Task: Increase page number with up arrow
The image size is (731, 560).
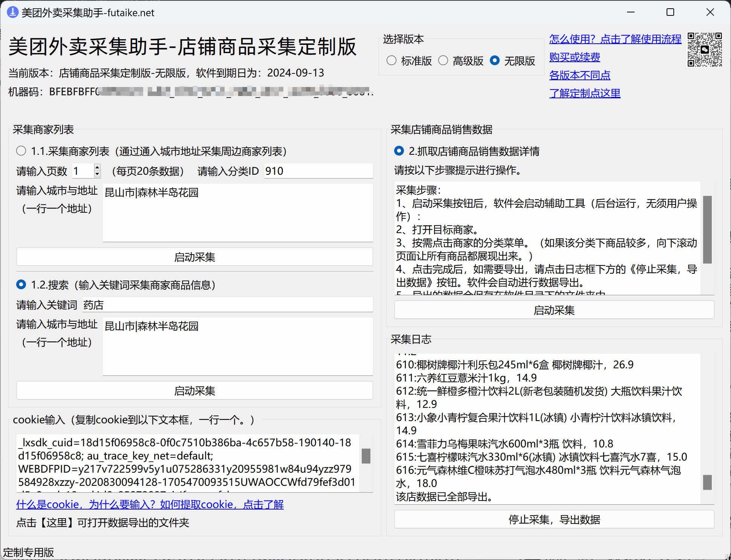Action: [97, 167]
